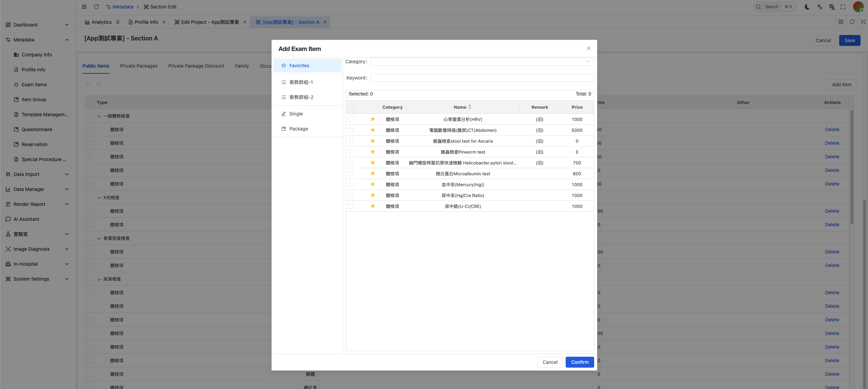This screenshot has width=868, height=389.
Task: Click the page Save button
Action: (849, 40)
